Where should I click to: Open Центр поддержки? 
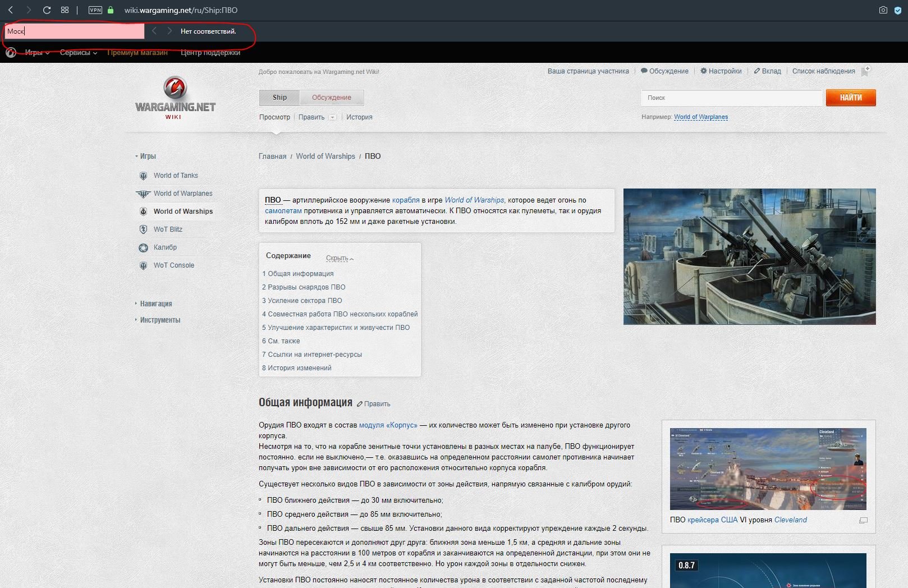click(210, 53)
